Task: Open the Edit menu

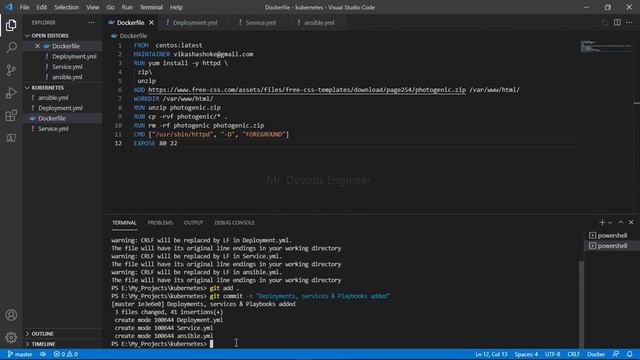Action: coord(42,7)
